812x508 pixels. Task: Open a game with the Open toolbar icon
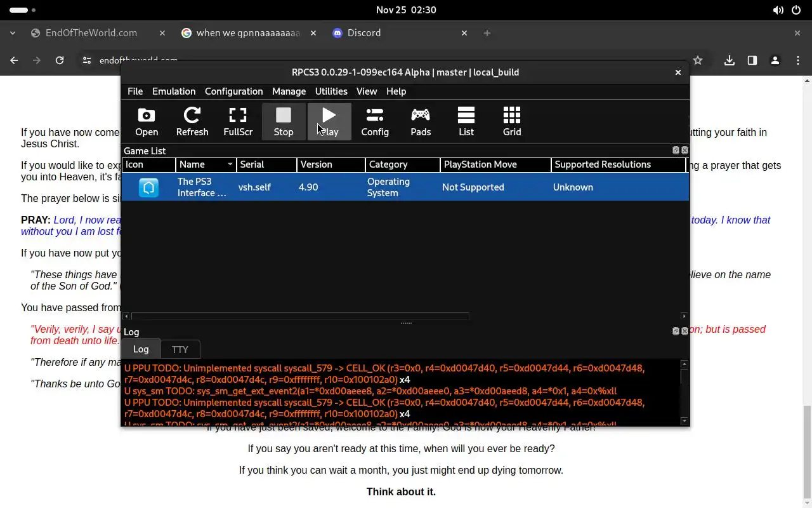147,121
